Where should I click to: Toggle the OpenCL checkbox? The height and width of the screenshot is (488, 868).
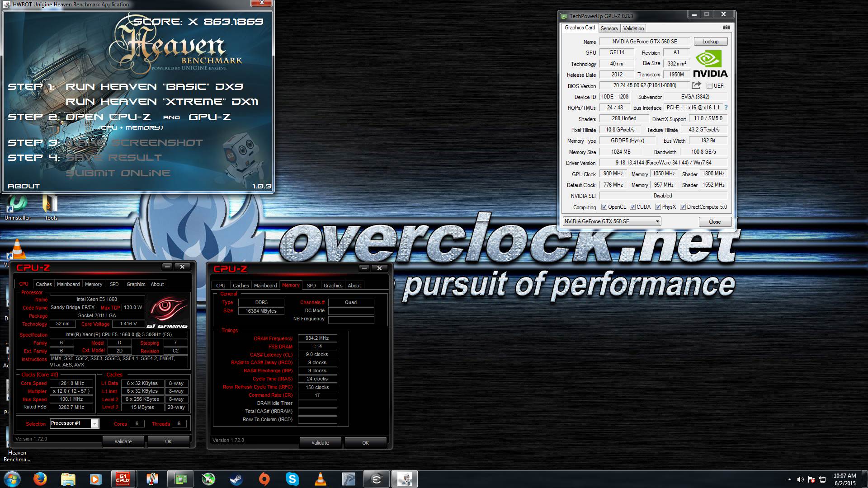coord(604,207)
